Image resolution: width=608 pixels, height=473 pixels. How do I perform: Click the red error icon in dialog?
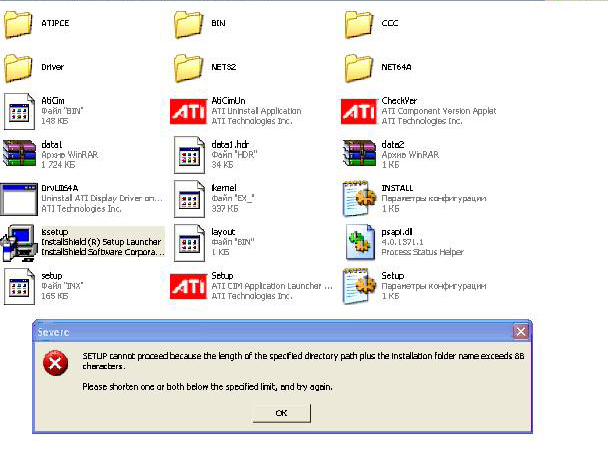(x=55, y=363)
